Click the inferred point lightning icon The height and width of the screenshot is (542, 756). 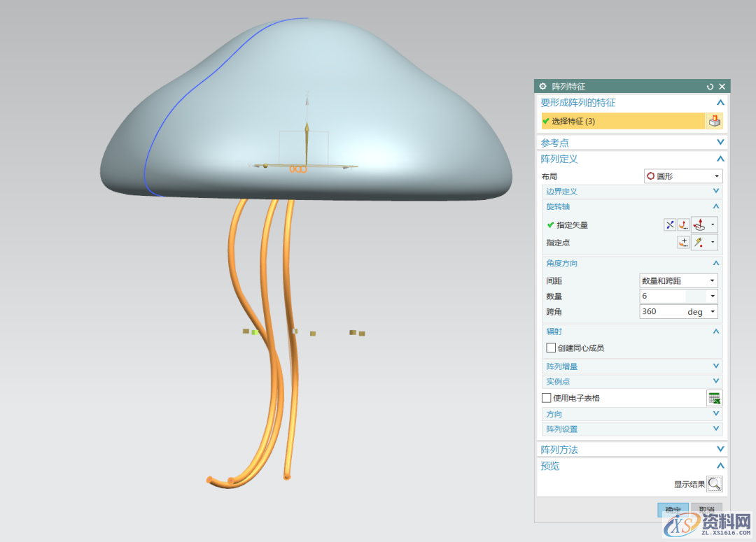tap(699, 243)
